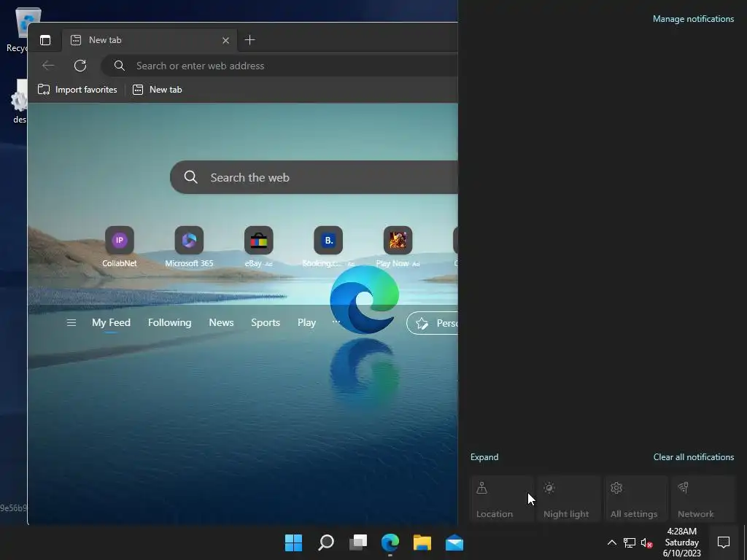This screenshot has height=560, width=747.
Task: Open the Edge tab actions menu icon
Action: click(45, 40)
